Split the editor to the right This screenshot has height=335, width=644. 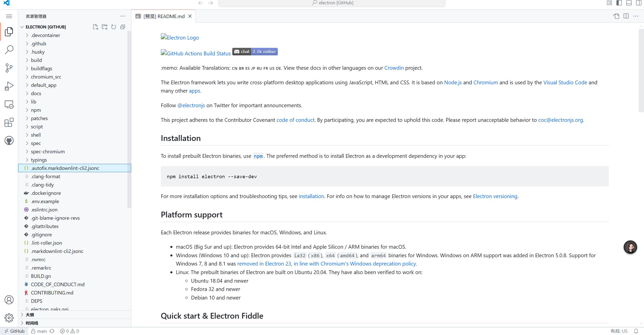click(626, 16)
